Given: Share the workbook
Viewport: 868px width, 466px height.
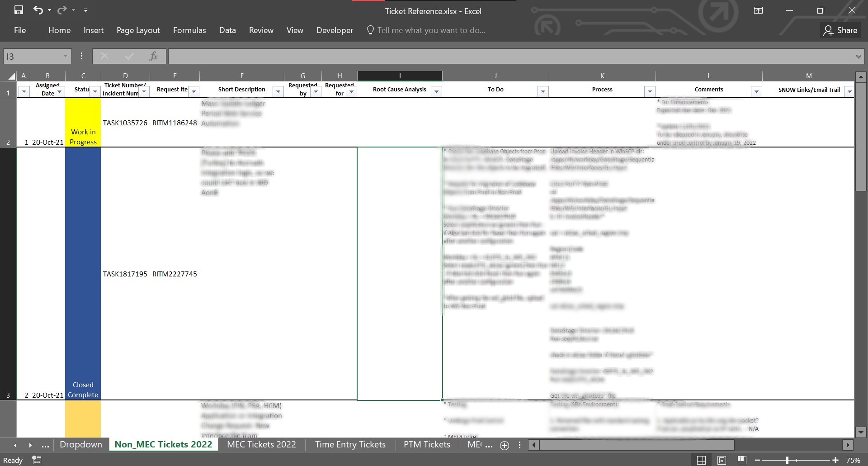Looking at the screenshot, I should tap(840, 30).
